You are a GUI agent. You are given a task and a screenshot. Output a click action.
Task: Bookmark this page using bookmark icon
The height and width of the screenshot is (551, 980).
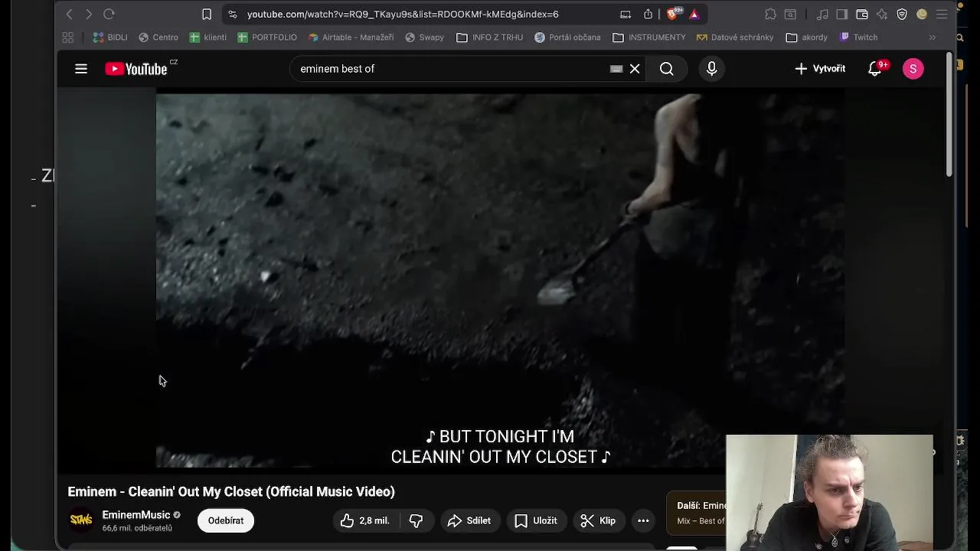coord(207,14)
